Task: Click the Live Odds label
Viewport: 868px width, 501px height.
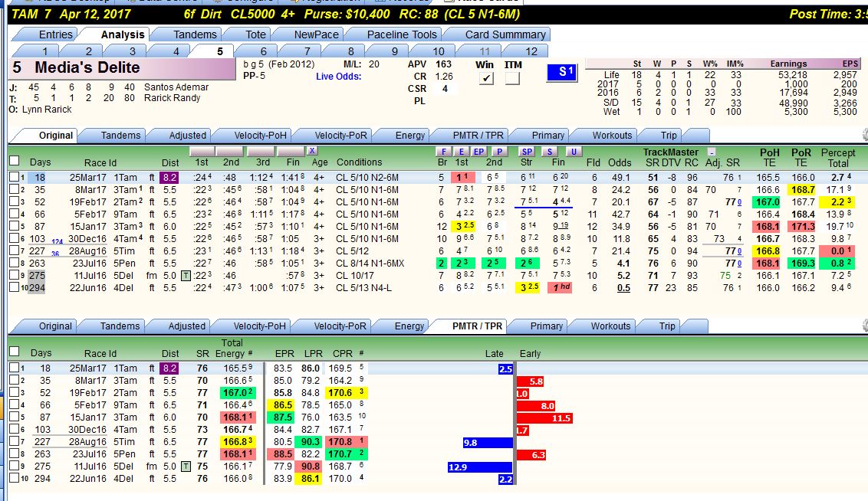Action: (x=338, y=77)
